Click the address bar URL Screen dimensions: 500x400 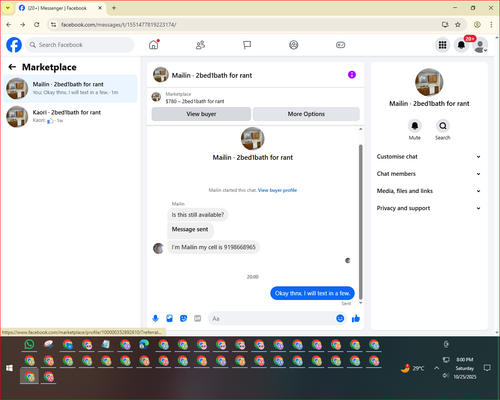point(118,25)
